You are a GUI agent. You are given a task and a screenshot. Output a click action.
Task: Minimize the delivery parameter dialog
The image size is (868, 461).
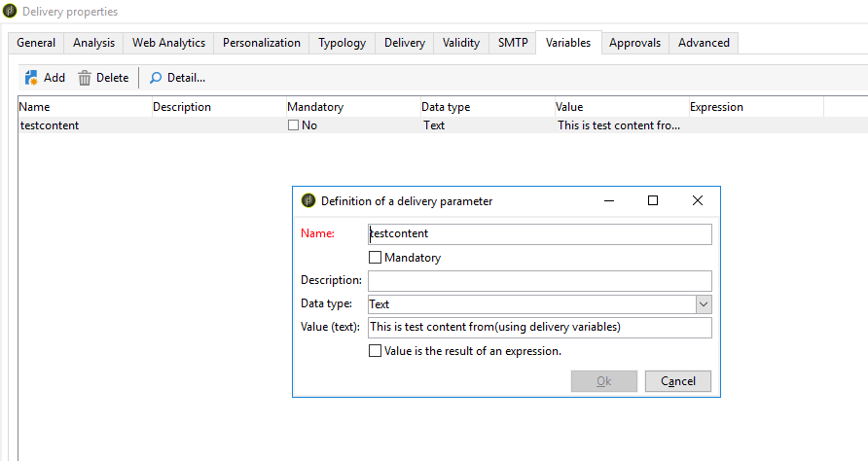point(608,200)
